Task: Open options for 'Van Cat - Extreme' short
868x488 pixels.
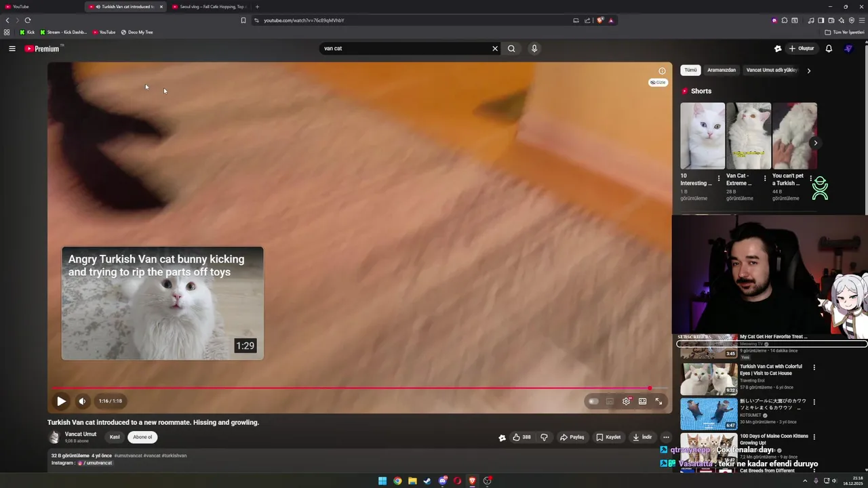Action: tap(765, 179)
